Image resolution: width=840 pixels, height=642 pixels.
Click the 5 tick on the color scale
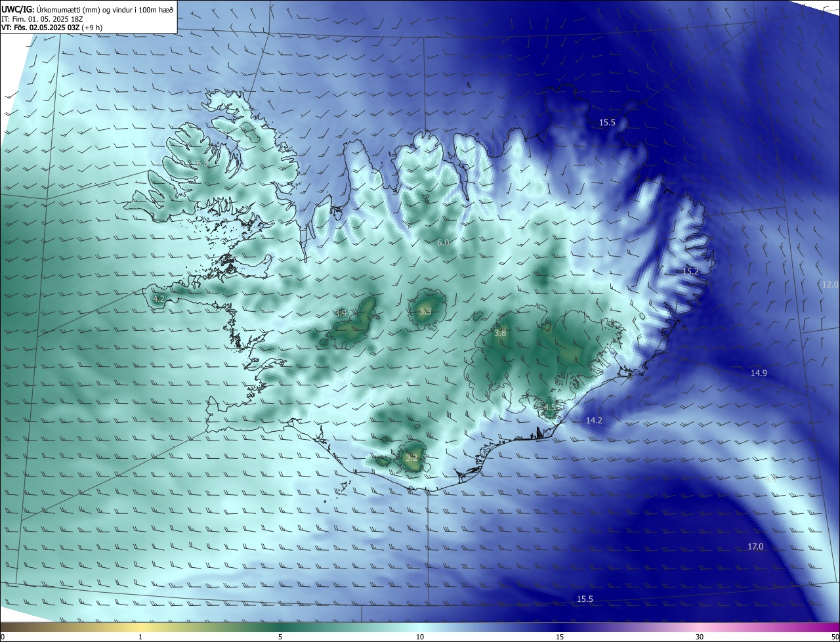[280, 637]
